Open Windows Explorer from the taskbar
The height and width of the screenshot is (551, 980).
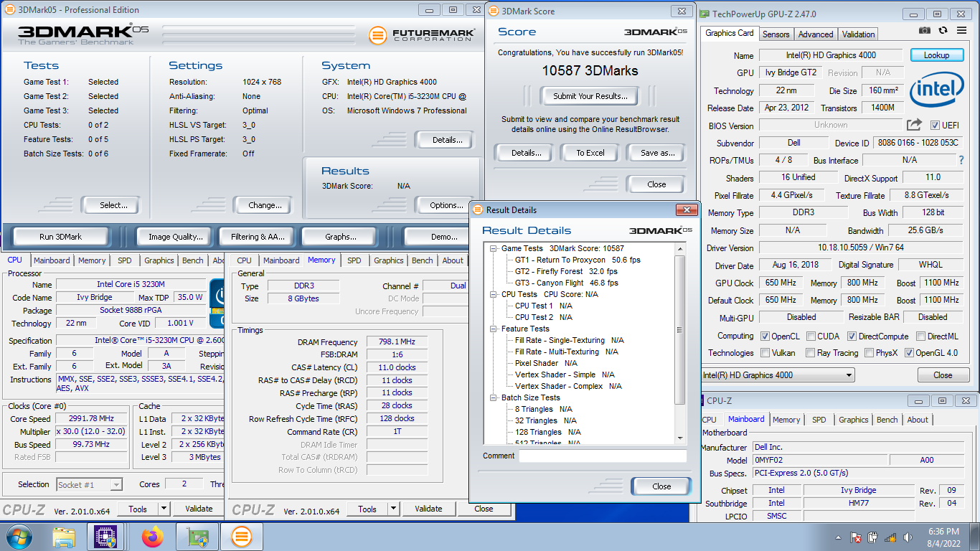coord(64,537)
